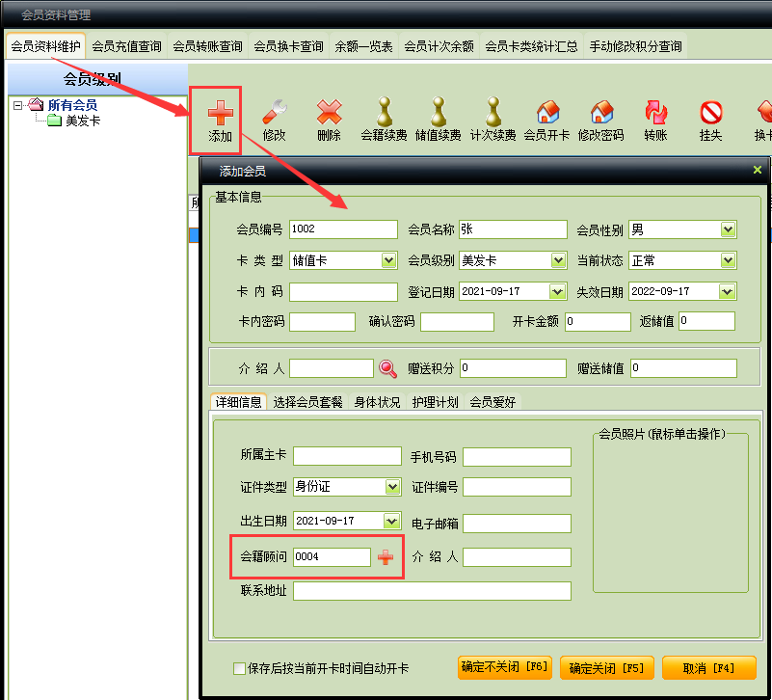Viewport: 772px width, 700px height.
Task: Click the 确定关闭 [F5] button
Action: pos(606,667)
